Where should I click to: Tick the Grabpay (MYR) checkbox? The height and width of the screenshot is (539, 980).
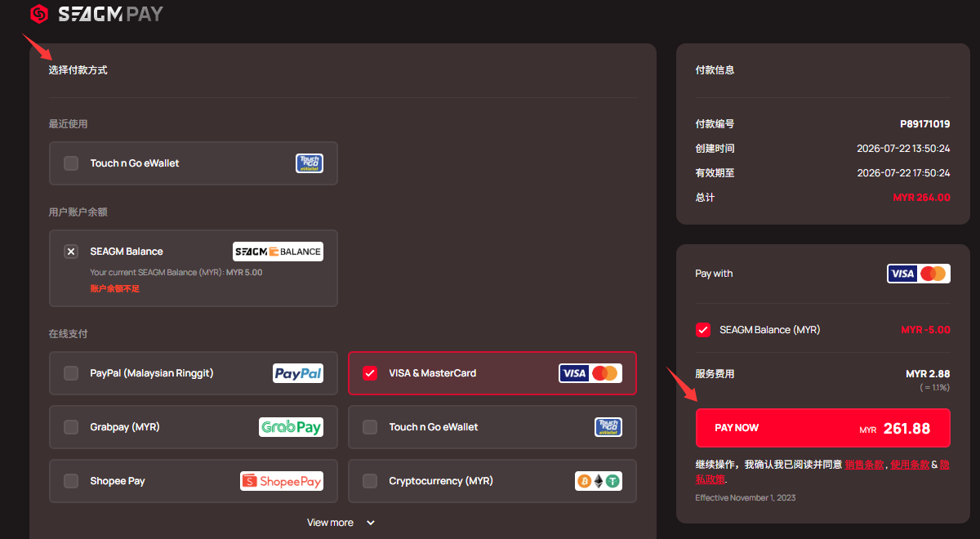[71, 427]
